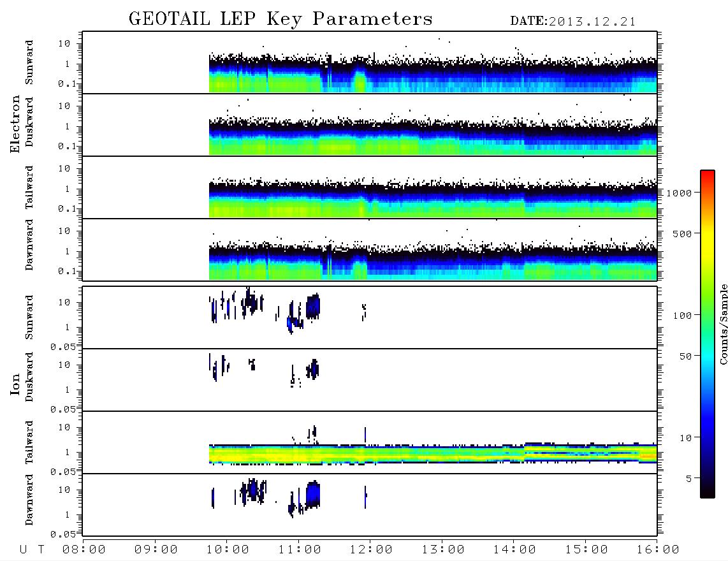Click the 15:00 time axis label
The height and width of the screenshot is (561, 728).
coord(586,550)
